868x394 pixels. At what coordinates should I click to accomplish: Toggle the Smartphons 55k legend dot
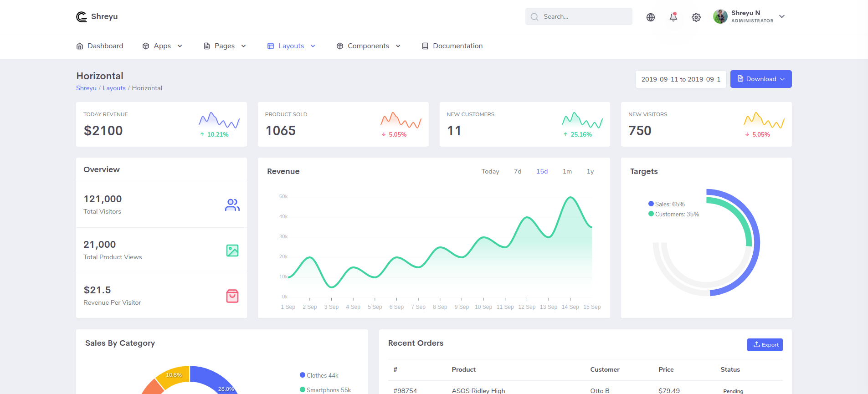click(303, 389)
